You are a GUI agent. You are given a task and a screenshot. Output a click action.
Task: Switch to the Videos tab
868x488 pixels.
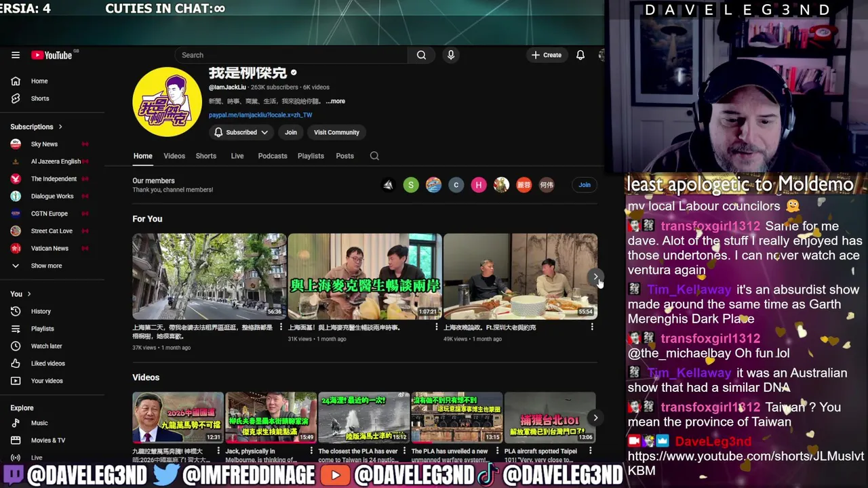(174, 156)
